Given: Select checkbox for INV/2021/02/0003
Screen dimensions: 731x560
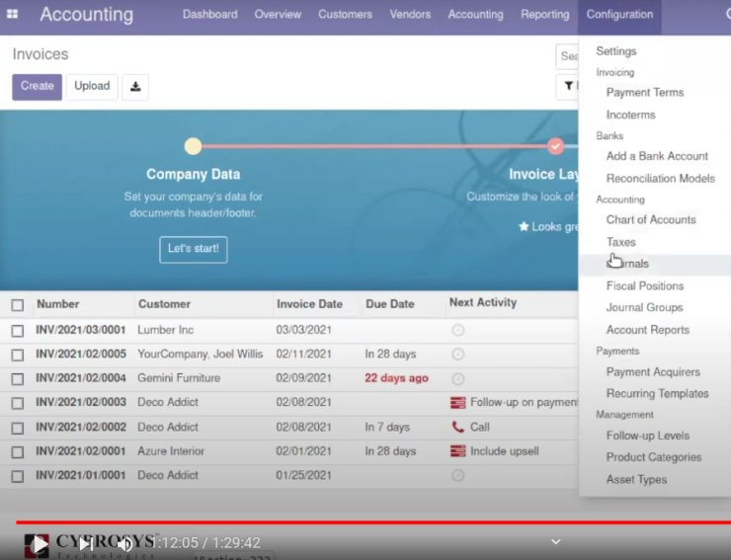Looking at the screenshot, I should (18, 403).
